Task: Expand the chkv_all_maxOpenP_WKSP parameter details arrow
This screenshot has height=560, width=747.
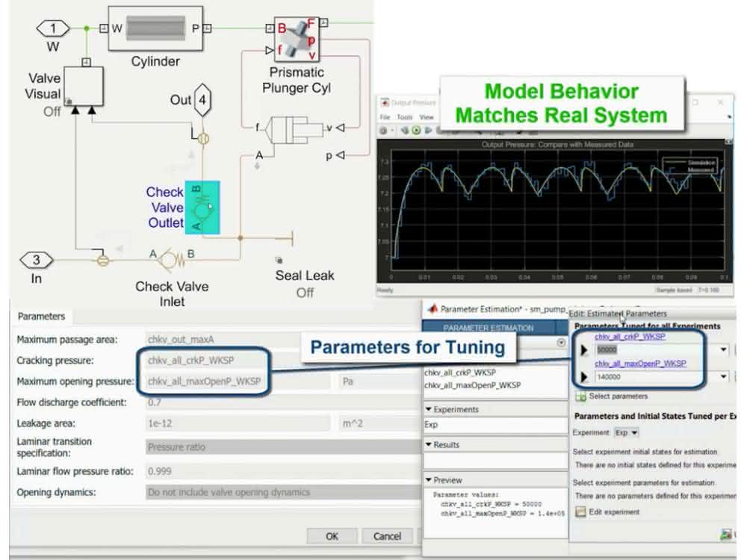Action: point(583,377)
